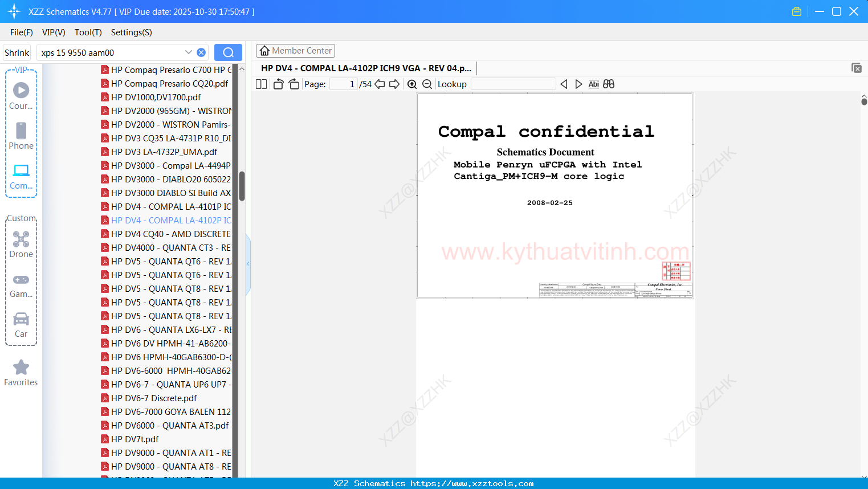Select highlighted HP DV4 COMPAL LA-4102P file
The image size is (868, 489).
point(166,220)
